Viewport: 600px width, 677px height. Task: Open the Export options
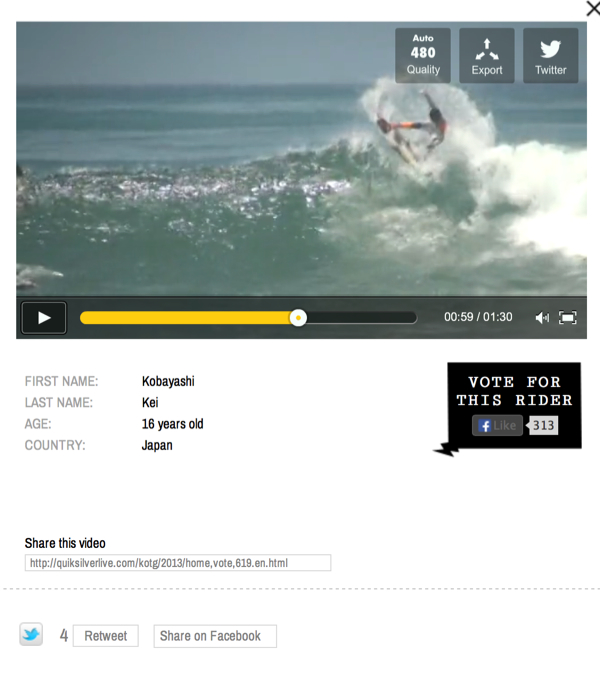(487, 55)
